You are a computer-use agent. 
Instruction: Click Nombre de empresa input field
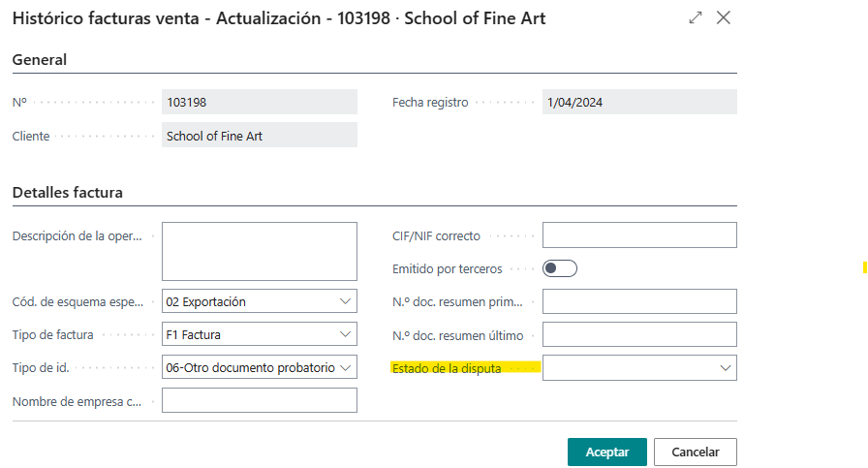click(259, 400)
